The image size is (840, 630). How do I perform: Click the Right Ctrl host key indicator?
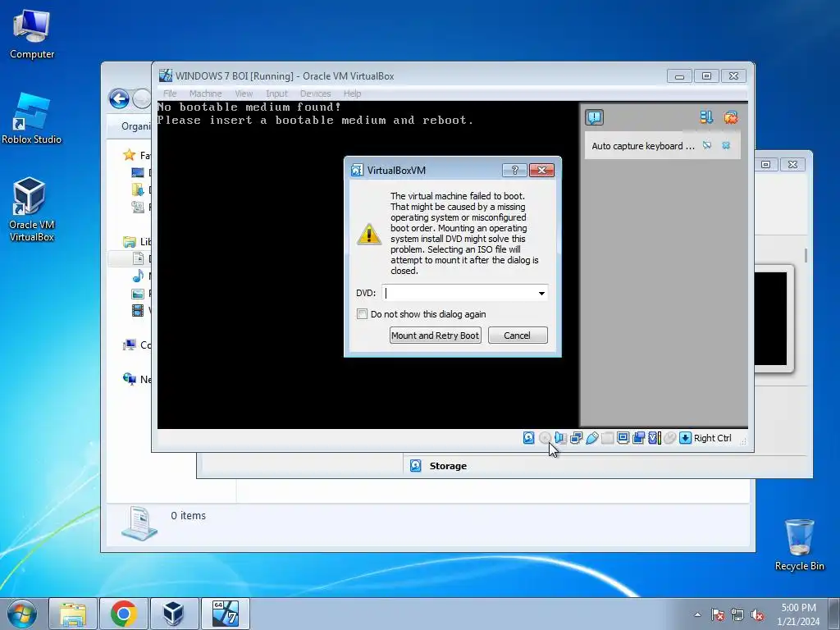tap(713, 438)
